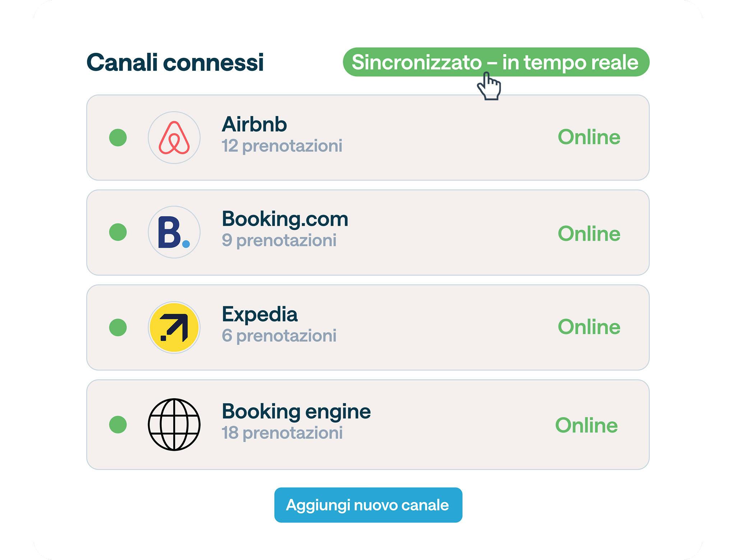This screenshot has height=560, width=736.
Task: Click the green status dot beside Airbnb
Action: pos(118,137)
